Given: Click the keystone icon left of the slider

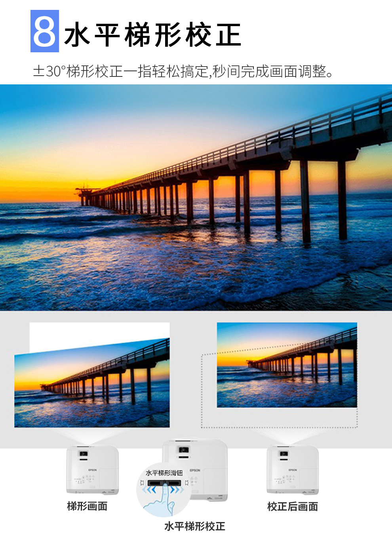Looking at the screenshot, I should pos(142,483).
